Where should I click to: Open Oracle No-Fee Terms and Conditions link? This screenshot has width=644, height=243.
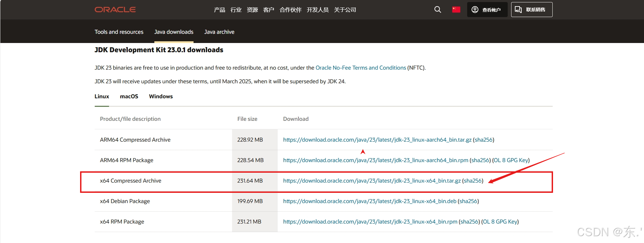[x=361, y=68]
